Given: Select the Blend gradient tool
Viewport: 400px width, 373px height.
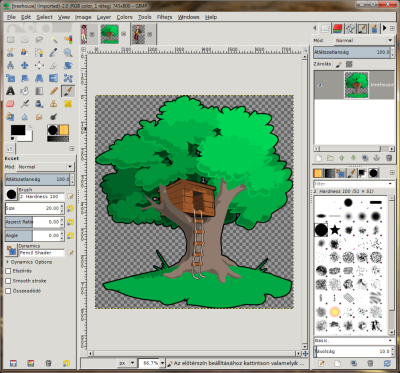Looking at the screenshot, I should pos(39,91).
